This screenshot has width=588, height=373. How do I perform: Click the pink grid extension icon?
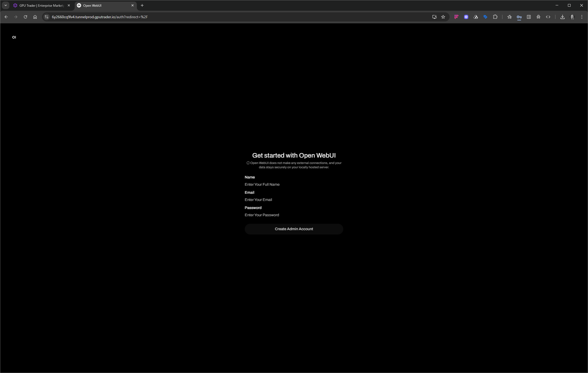pyautogui.click(x=456, y=17)
